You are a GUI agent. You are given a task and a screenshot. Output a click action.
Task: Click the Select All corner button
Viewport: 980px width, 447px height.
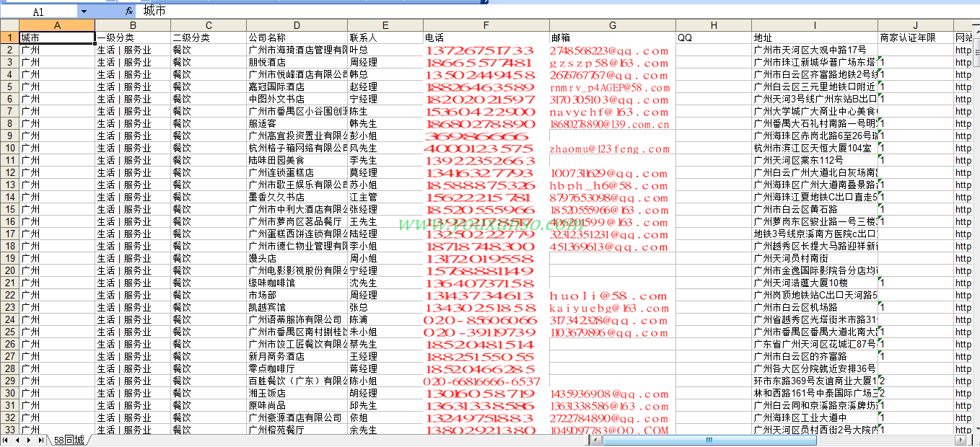(x=9, y=25)
